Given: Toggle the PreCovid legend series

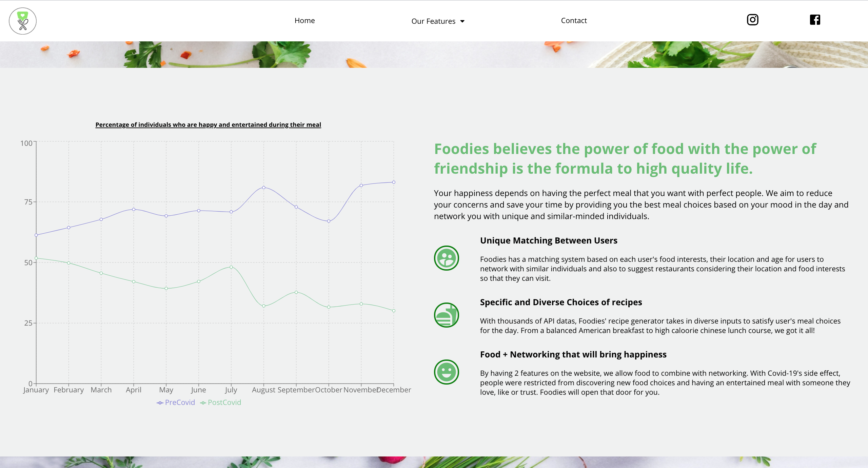Looking at the screenshot, I should (x=176, y=403).
